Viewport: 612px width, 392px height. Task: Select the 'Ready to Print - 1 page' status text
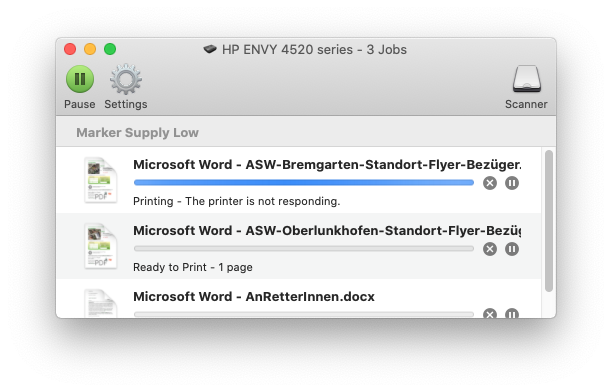[193, 267]
